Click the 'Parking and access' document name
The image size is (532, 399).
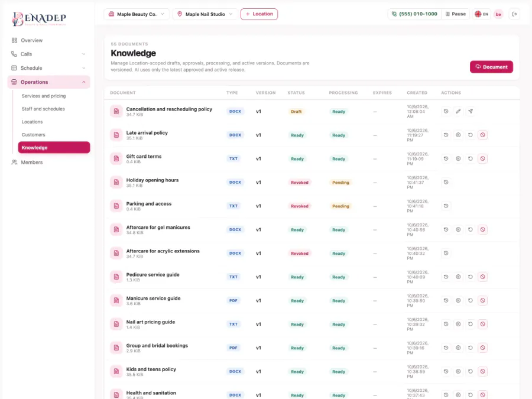148,203
